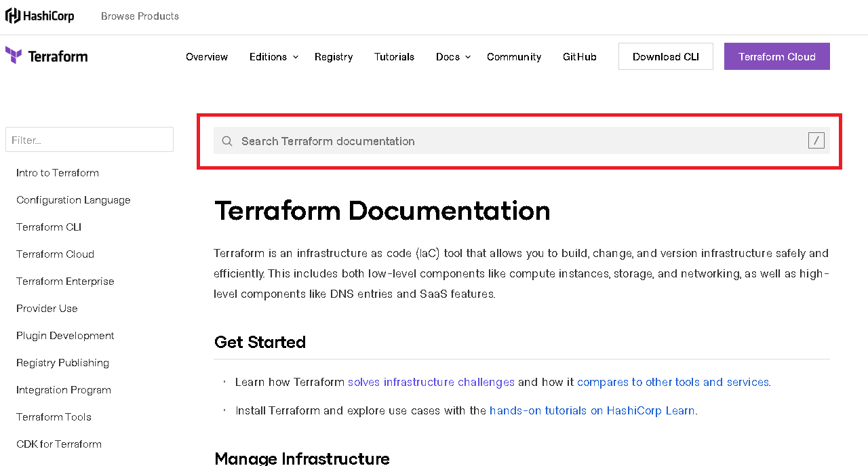The height and width of the screenshot is (466, 868).
Task: Open Plugin Development in sidebar
Action: click(x=65, y=336)
